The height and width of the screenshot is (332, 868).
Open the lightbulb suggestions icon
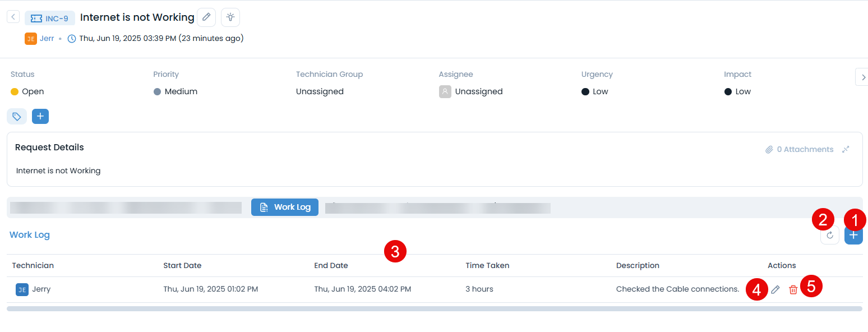(x=230, y=17)
